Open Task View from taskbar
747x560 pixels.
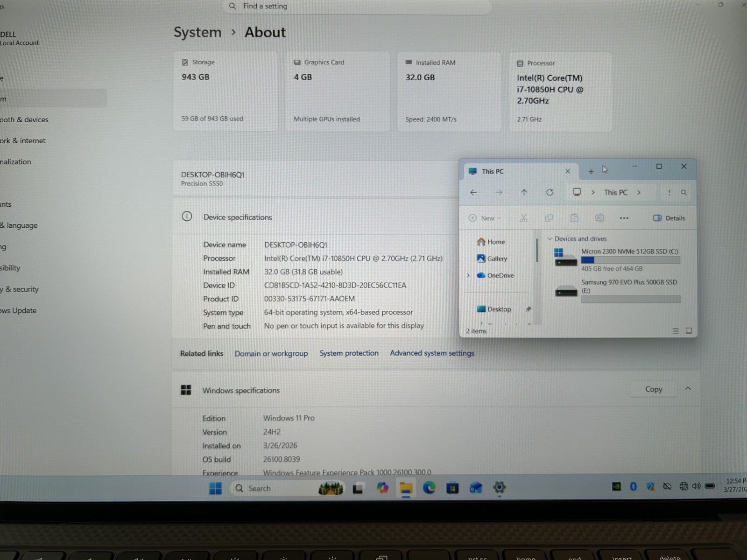(358, 489)
